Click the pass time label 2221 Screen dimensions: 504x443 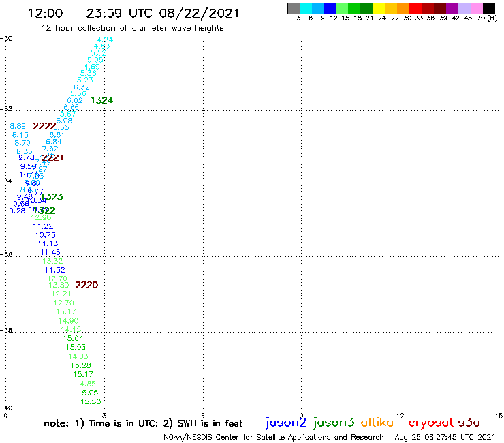(x=52, y=157)
